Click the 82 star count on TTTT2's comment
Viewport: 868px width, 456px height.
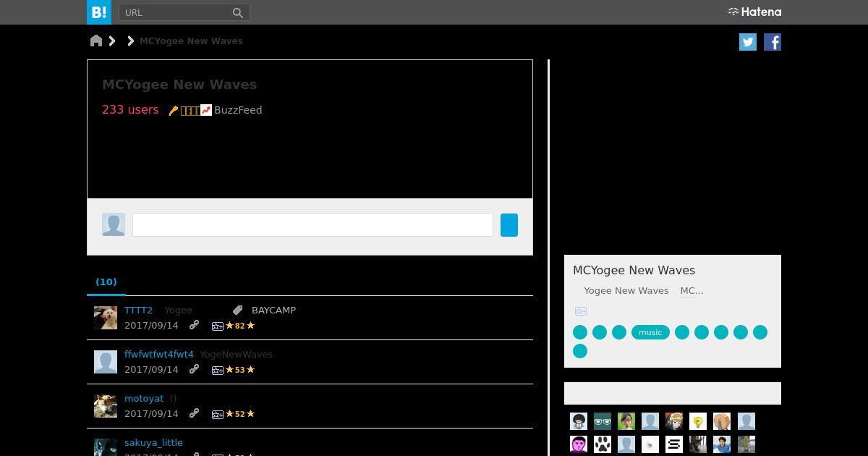pos(240,326)
